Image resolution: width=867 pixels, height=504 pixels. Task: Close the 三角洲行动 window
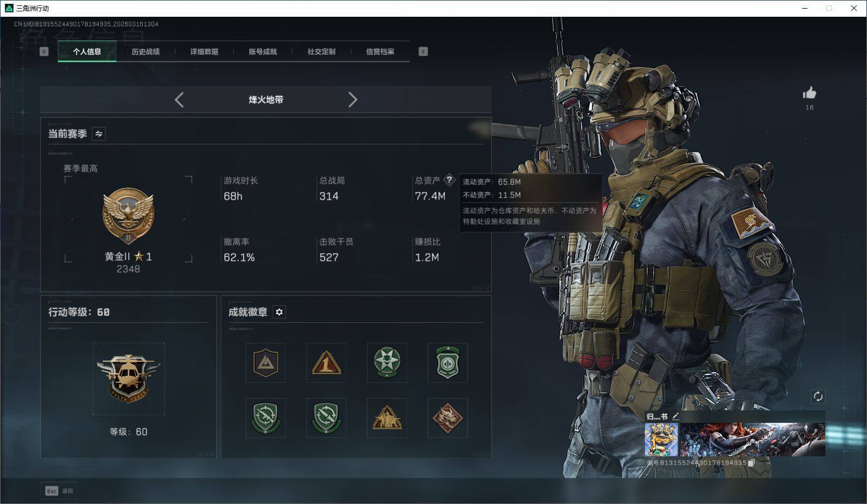click(854, 8)
